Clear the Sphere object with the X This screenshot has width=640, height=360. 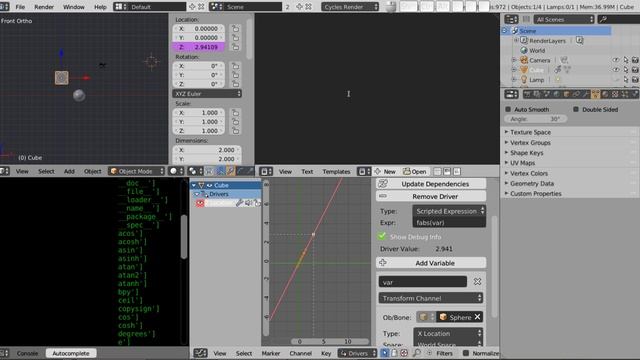coord(477,317)
